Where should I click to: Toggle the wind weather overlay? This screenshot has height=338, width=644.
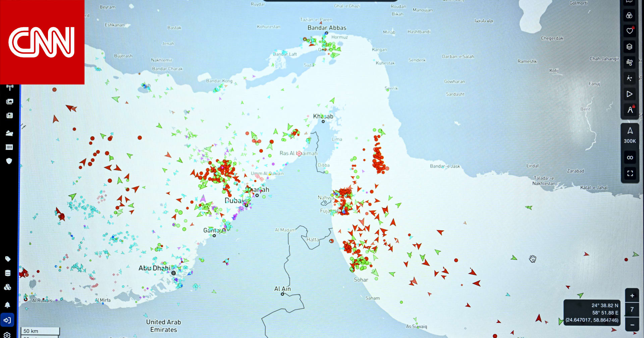point(629,62)
